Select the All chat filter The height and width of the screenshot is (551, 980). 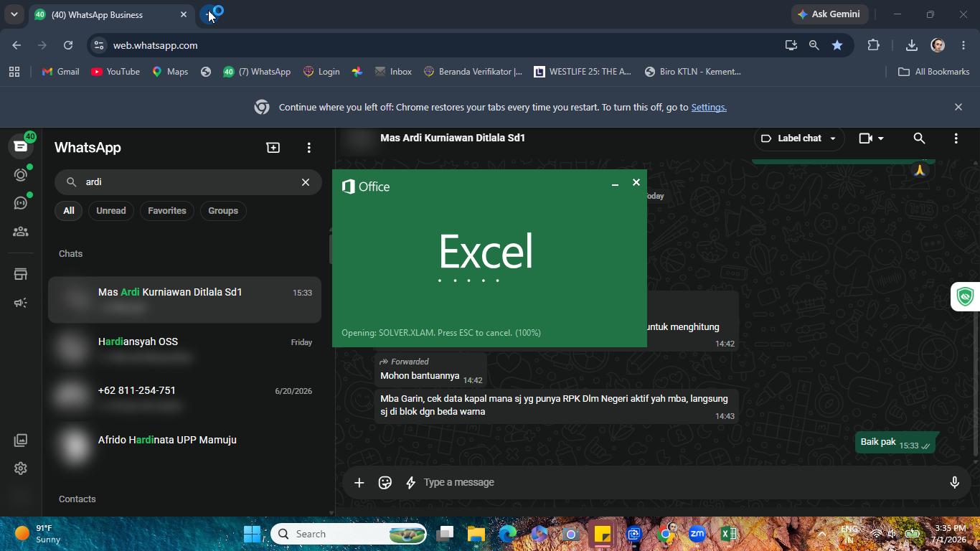pos(68,211)
